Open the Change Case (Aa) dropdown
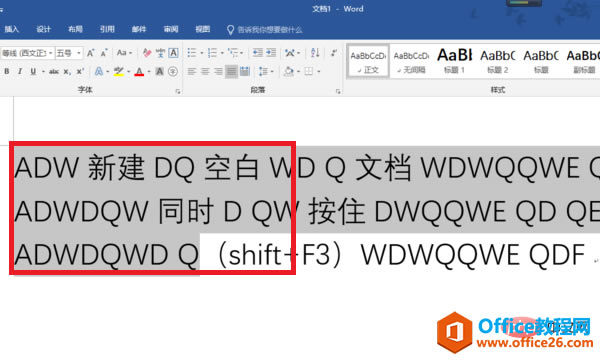This screenshot has width=600, height=360. tap(124, 53)
